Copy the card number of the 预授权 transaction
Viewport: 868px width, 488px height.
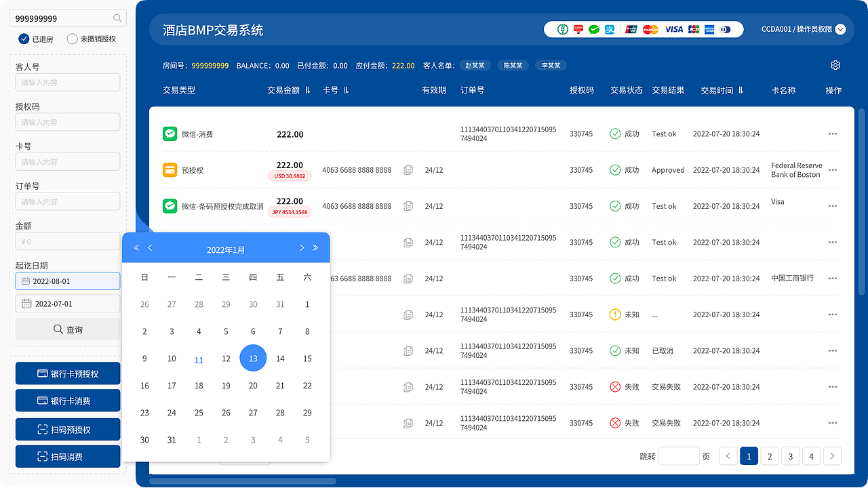point(408,170)
